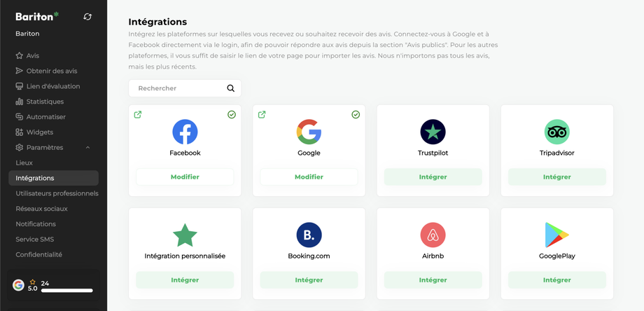Go to Obtenir des avis
The image size is (644, 311).
[51, 71]
